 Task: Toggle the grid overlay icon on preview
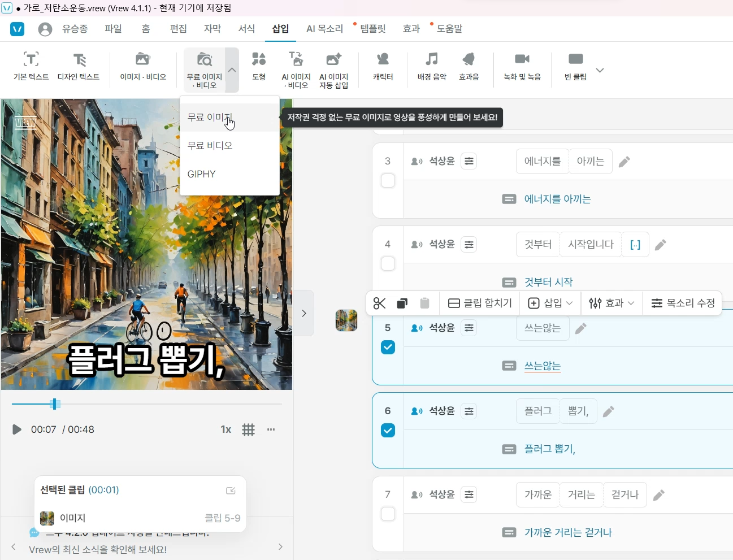click(x=249, y=430)
